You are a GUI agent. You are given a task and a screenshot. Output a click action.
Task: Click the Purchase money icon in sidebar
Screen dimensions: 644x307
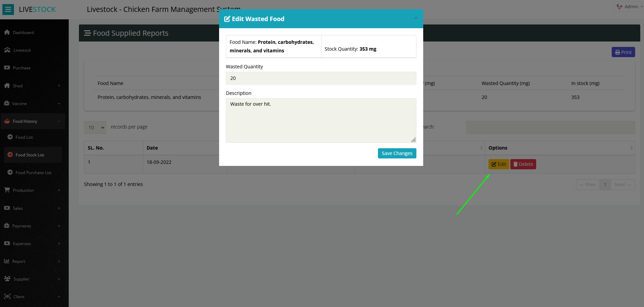click(7, 68)
